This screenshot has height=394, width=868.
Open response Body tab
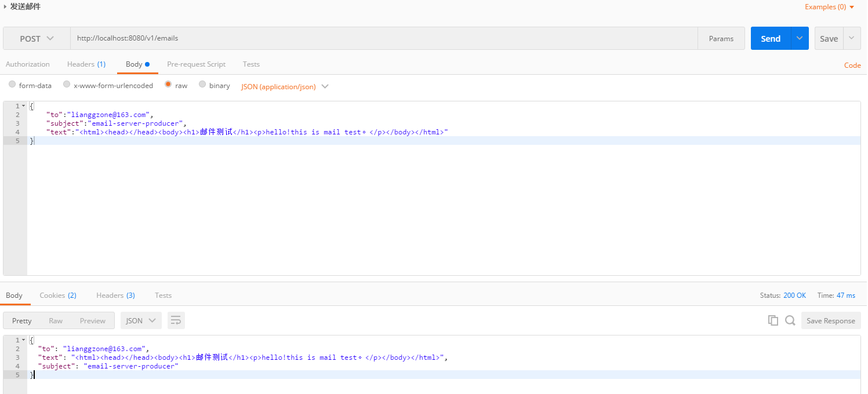pos(14,295)
